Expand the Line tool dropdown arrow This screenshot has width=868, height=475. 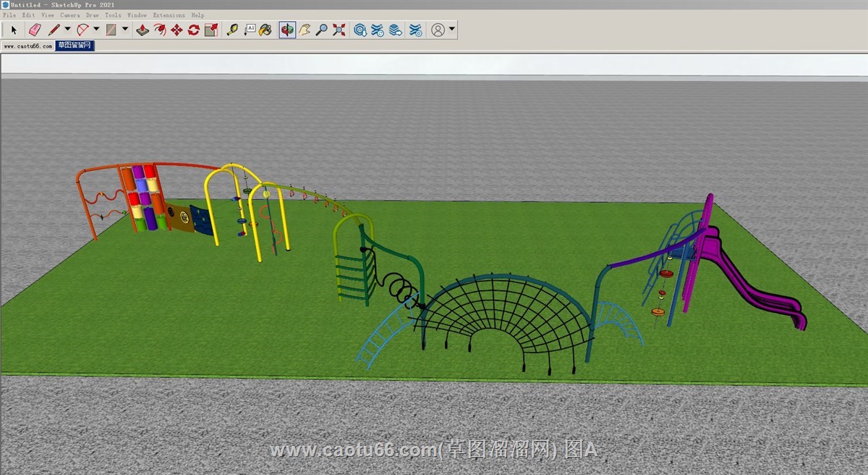coord(68,30)
